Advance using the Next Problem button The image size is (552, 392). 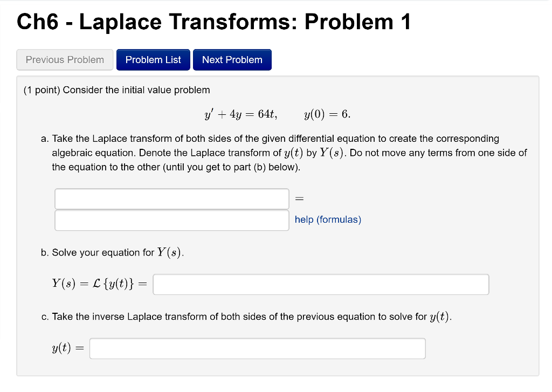tap(232, 59)
